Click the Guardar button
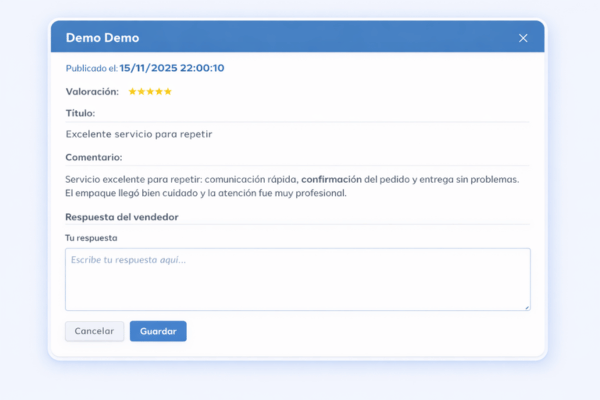This screenshot has height=400, width=600. click(158, 331)
